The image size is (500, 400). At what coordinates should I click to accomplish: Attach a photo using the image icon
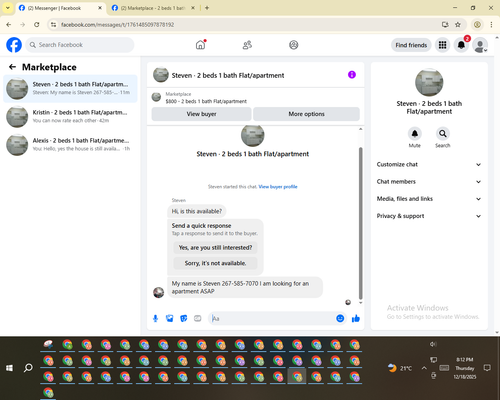pyautogui.click(x=170, y=319)
